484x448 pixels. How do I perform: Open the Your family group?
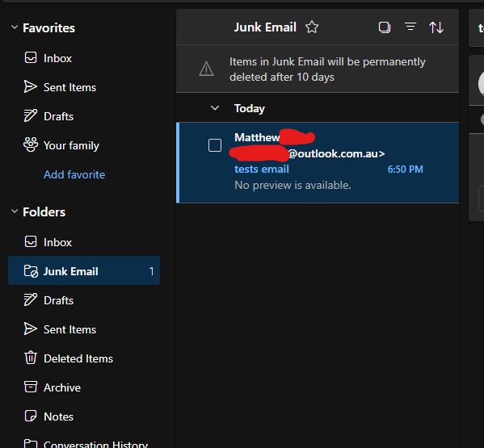[x=84, y=145]
